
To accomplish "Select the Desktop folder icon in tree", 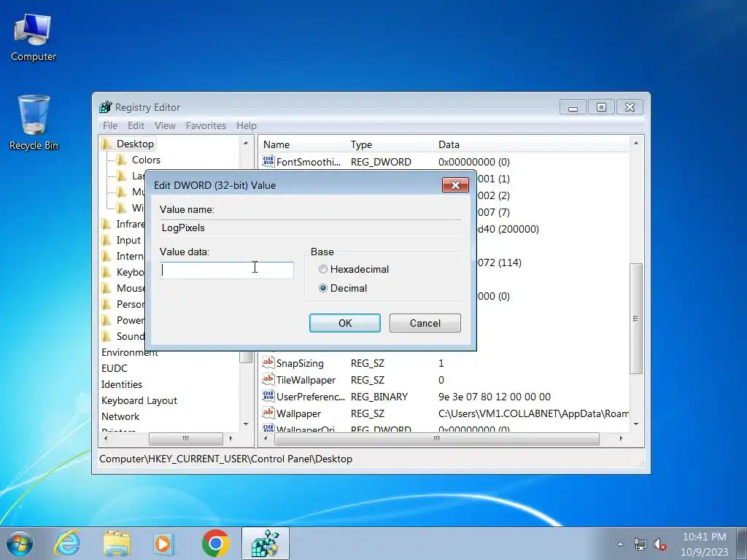I will (x=107, y=144).
